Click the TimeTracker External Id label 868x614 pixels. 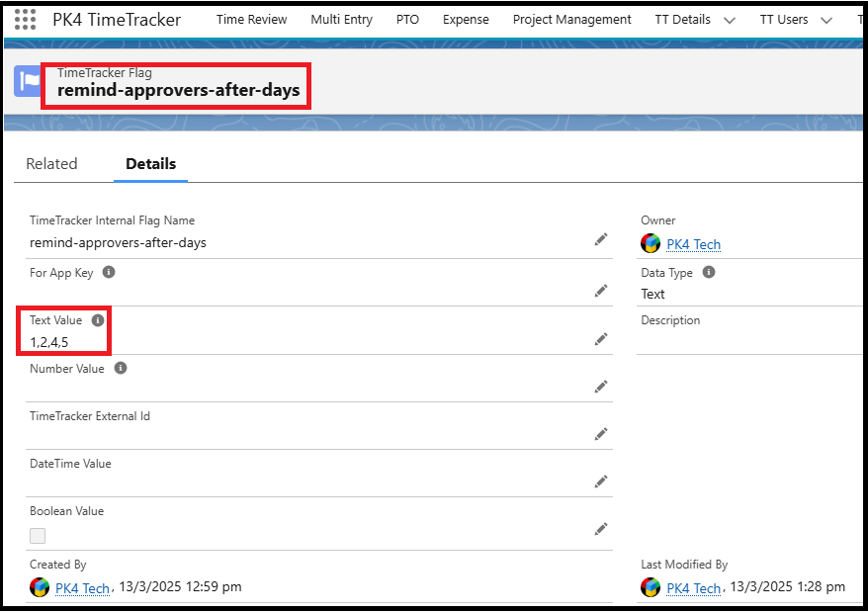tap(90, 416)
